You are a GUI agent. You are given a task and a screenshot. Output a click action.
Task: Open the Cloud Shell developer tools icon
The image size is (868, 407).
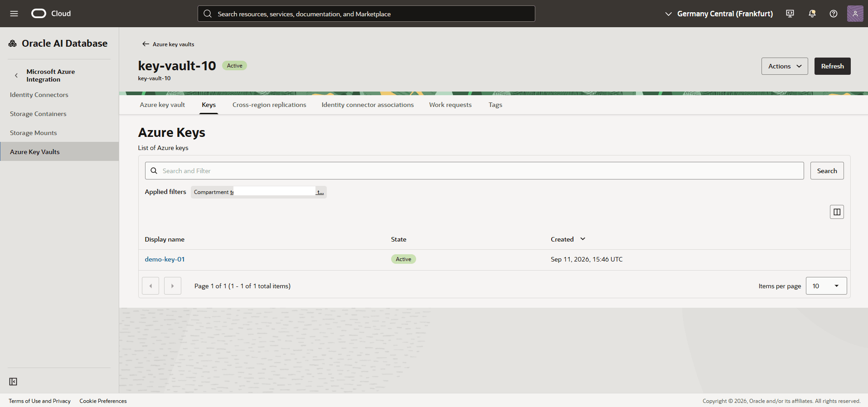point(790,14)
